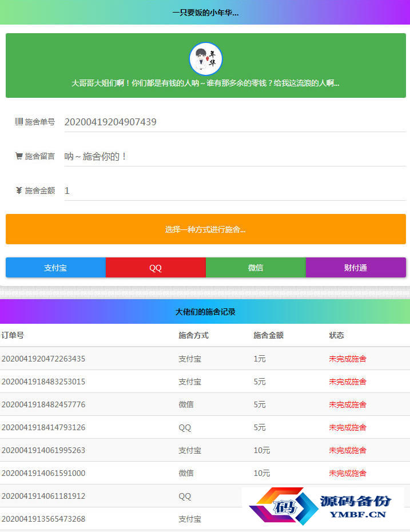Click 未完成施舍 status of order 2020041918414793126
The width and height of the screenshot is (410, 532).
coord(348,427)
